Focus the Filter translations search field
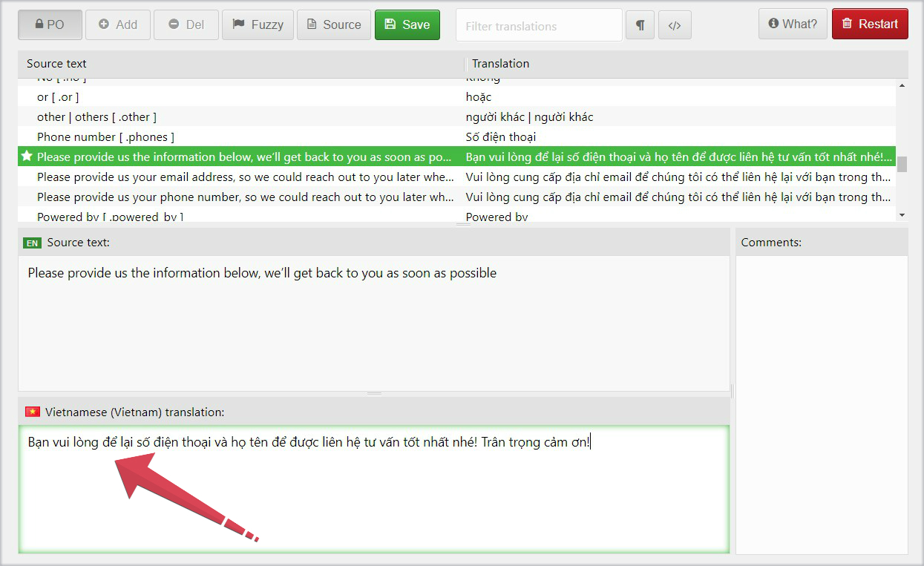 click(539, 26)
